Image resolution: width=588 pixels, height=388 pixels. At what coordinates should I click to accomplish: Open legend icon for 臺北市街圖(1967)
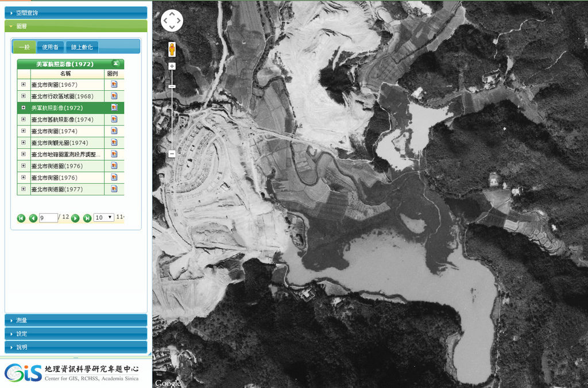[114, 84]
